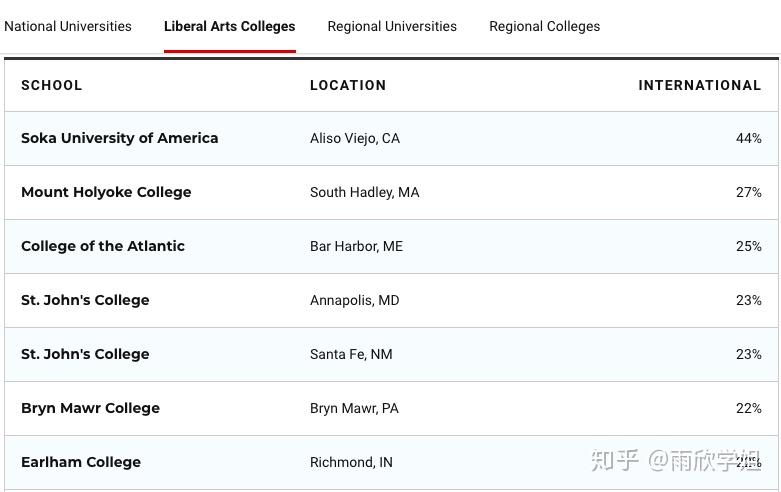Switch to the National Universities tab

point(68,26)
